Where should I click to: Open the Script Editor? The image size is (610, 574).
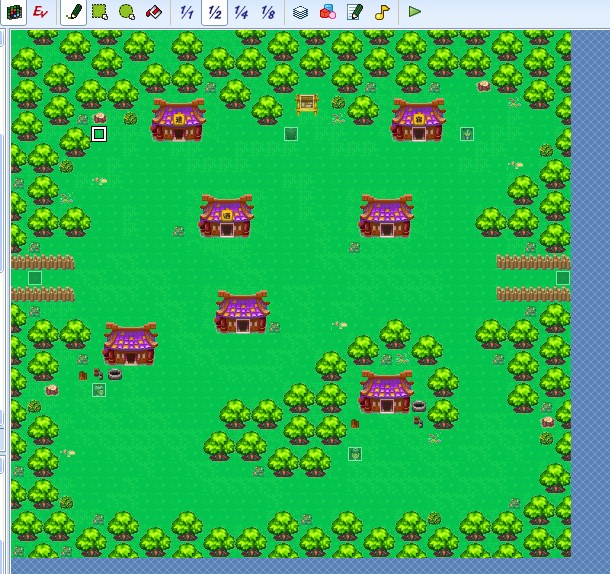point(355,12)
